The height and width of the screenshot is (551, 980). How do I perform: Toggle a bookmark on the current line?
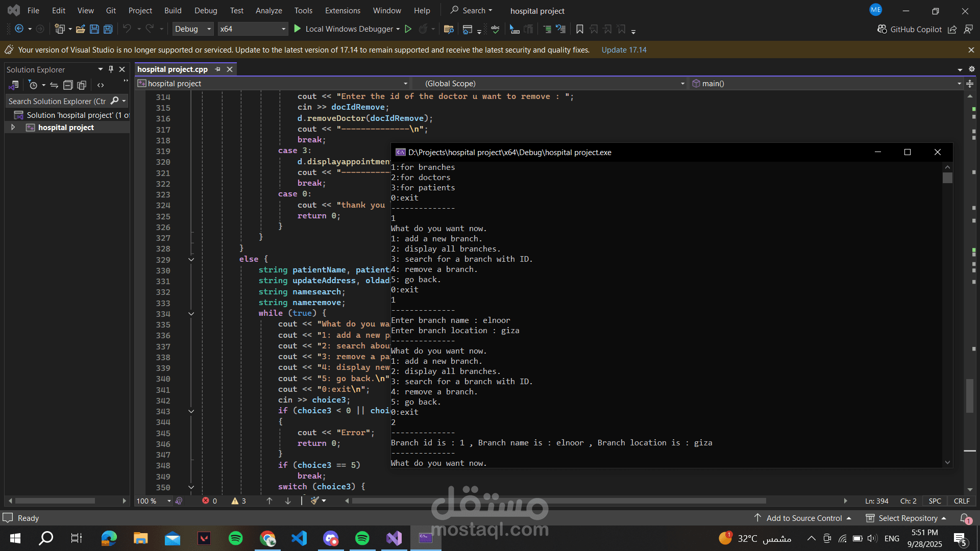580,29
